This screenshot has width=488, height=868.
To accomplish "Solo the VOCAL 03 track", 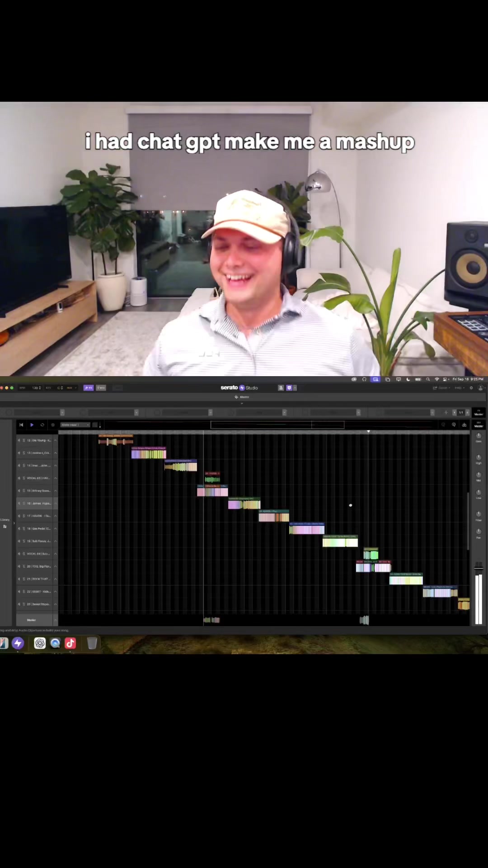I will (24, 478).
